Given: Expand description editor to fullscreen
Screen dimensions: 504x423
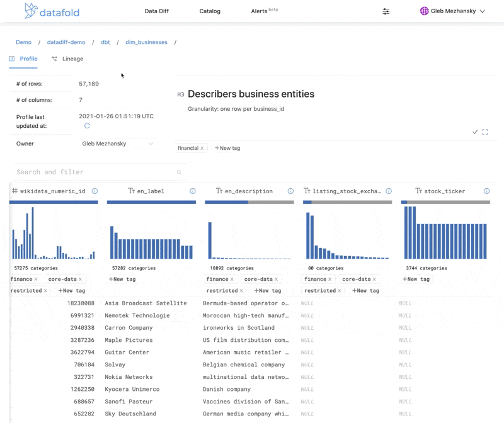Looking at the screenshot, I should 485,132.
